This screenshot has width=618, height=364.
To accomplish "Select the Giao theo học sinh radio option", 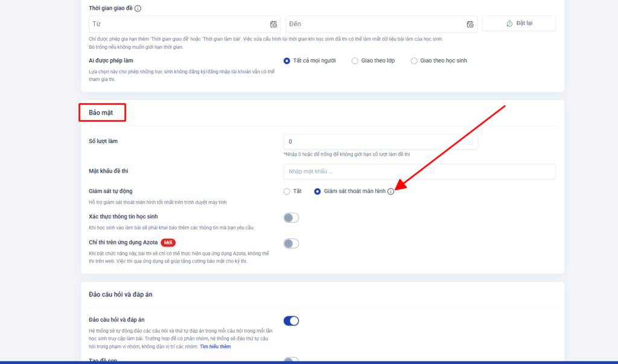I will click(x=414, y=61).
